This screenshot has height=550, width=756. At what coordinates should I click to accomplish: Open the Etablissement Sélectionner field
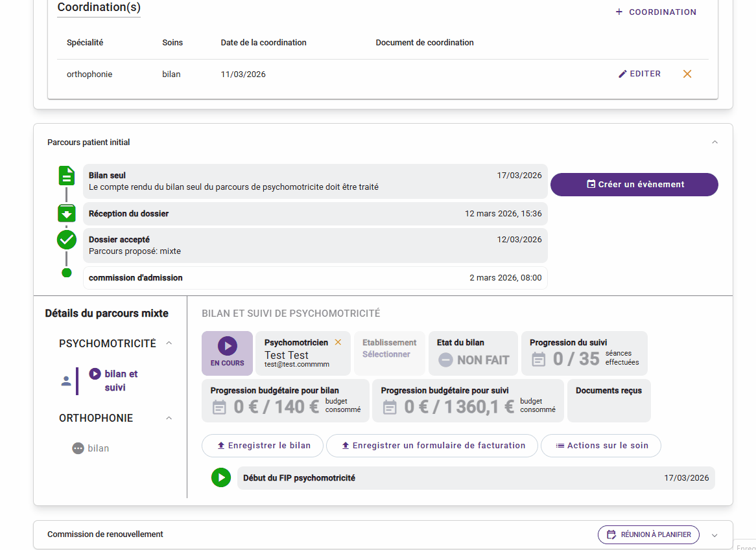tap(389, 354)
